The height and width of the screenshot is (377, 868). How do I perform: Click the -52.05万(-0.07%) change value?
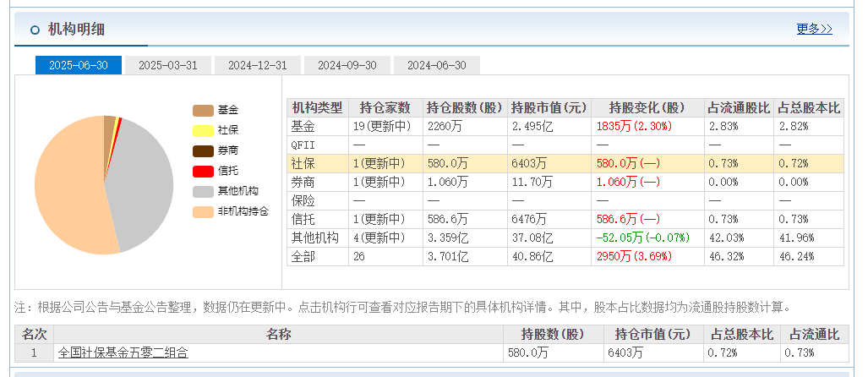pos(642,238)
